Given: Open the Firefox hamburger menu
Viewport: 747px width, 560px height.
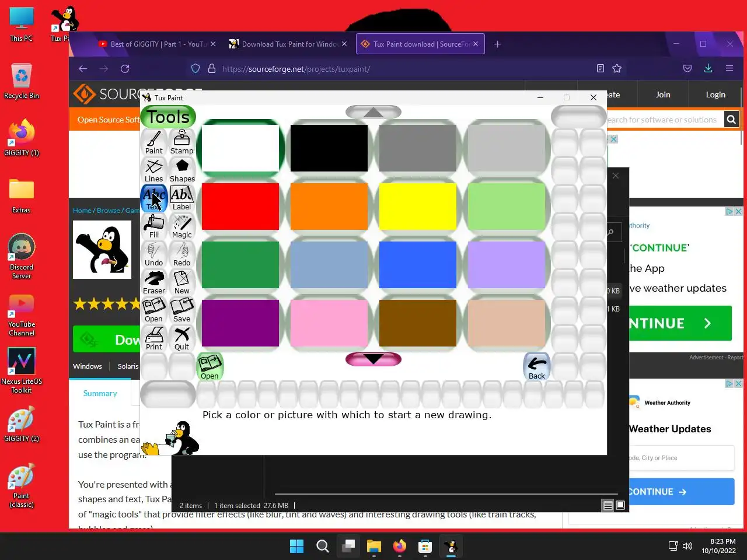Looking at the screenshot, I should tap(729, 68).
